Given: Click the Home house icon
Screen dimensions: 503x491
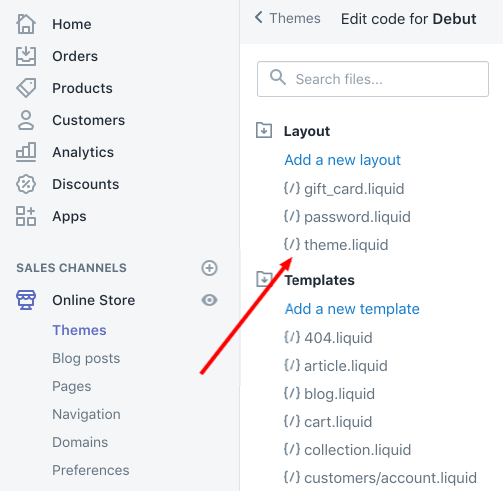Looking at the screenshot, I should pyautogui.click(x=26, y=24).
